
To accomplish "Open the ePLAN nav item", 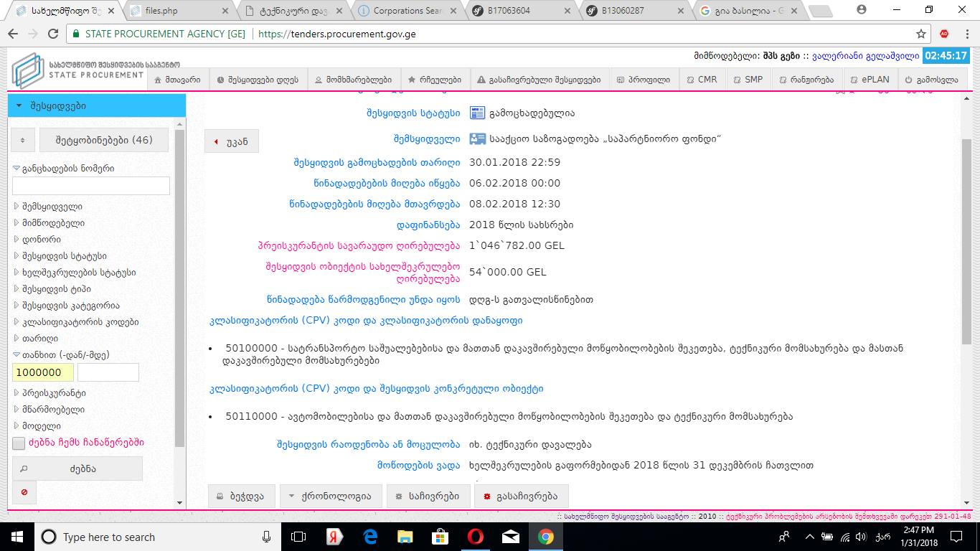I will (x=870, y=80).
